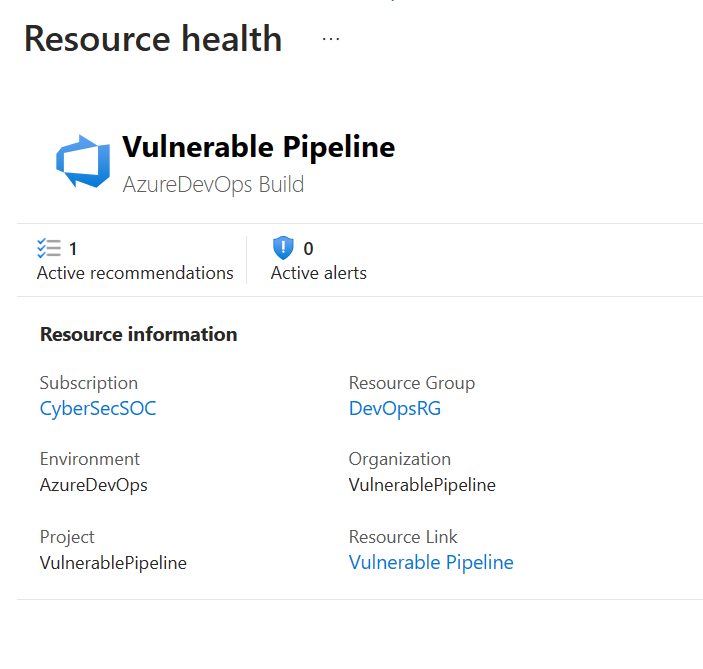Click the Resource information section heading
Screen dimensions: 703x669
[139, 334]
